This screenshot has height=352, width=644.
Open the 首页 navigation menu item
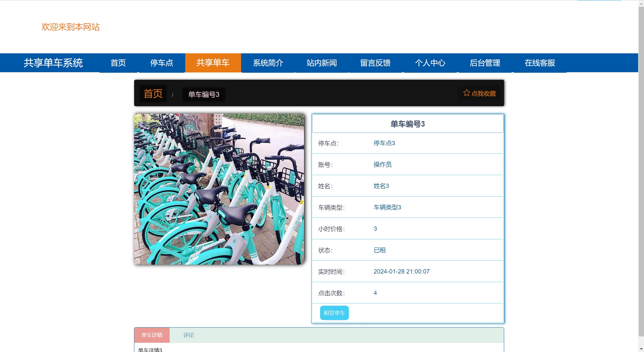118,63
